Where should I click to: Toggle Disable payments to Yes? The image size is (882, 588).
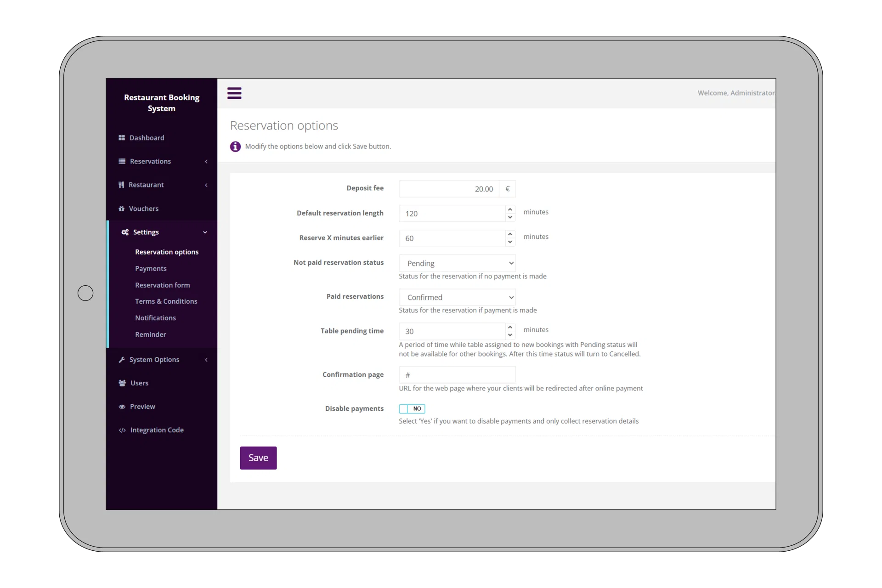tap(412, 408)
